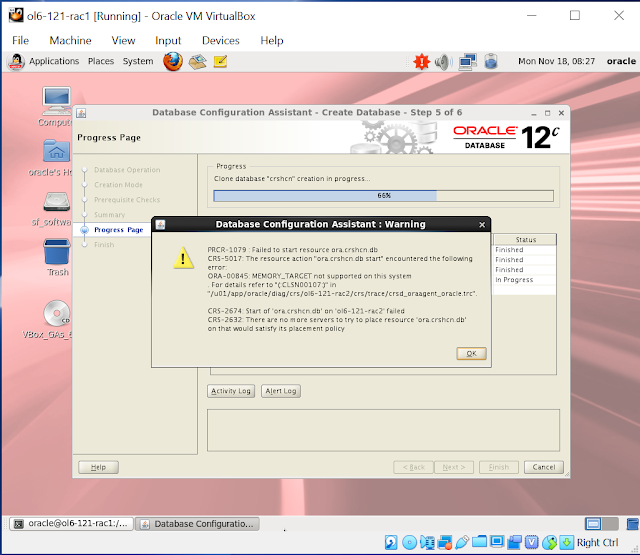Screen dimensions: 640x555
Task: Click the VirtualBox display status icon
Action: (x=497, y=542)
